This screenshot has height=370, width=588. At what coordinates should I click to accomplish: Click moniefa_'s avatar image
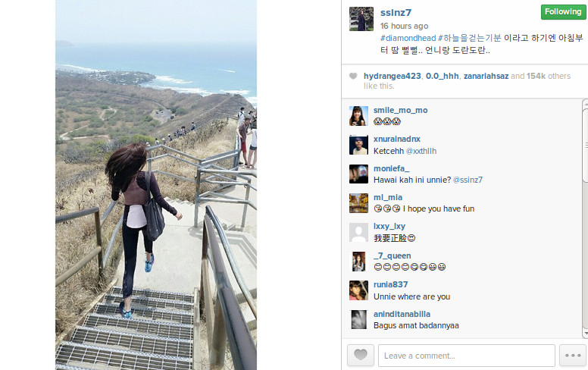(358, 174)
